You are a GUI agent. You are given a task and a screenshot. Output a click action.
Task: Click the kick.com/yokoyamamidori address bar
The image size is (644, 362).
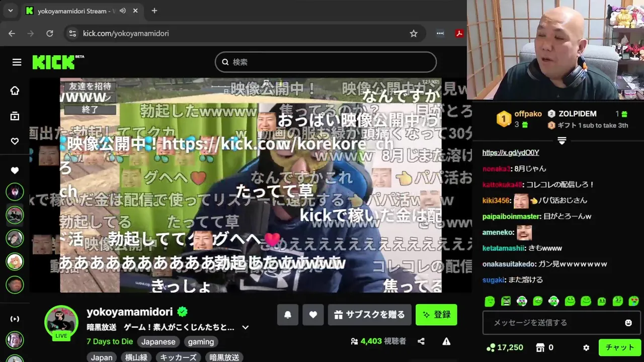pyautogui.click(x=244, y=33)
